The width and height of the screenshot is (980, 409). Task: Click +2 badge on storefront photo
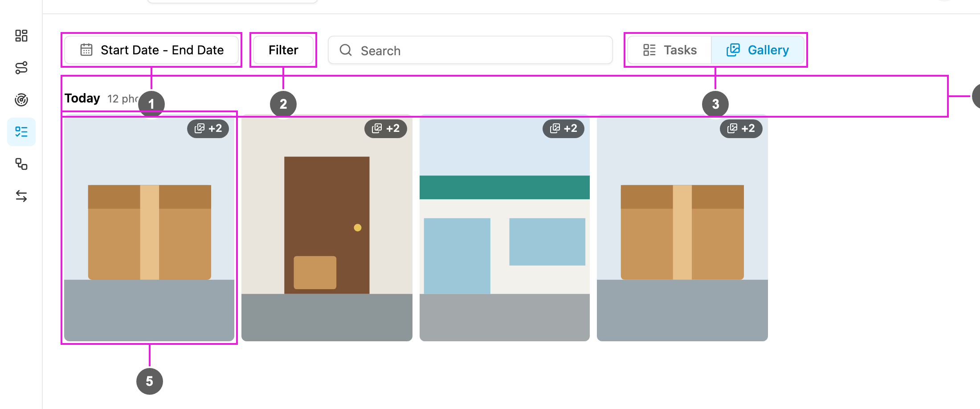(x=563, y=129)
